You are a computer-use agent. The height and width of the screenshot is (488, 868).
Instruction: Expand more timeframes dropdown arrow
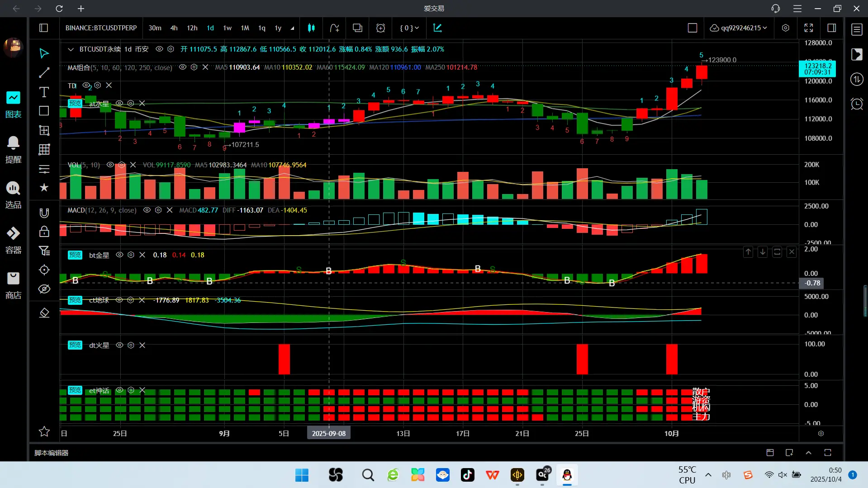click(x=292, y=28)
